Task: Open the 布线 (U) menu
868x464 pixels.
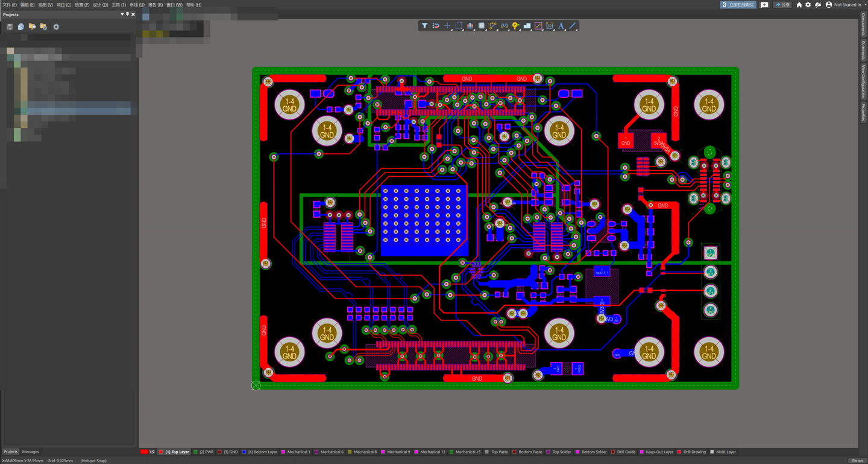Action: [x=137, y=5]
